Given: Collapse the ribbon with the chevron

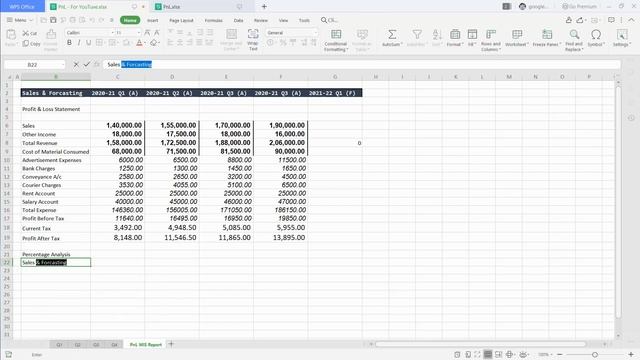Looking at the screenshot, I should (x=631, y=20).
